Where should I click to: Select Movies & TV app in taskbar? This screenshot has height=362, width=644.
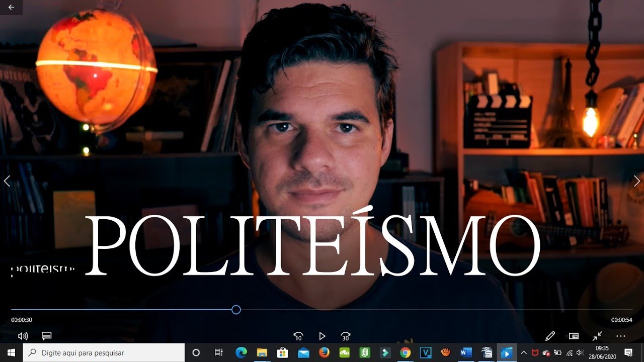[x=507, y=352]
